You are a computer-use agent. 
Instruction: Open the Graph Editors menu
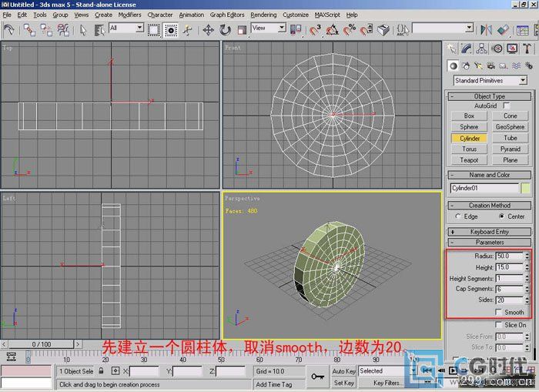point(227,15)
